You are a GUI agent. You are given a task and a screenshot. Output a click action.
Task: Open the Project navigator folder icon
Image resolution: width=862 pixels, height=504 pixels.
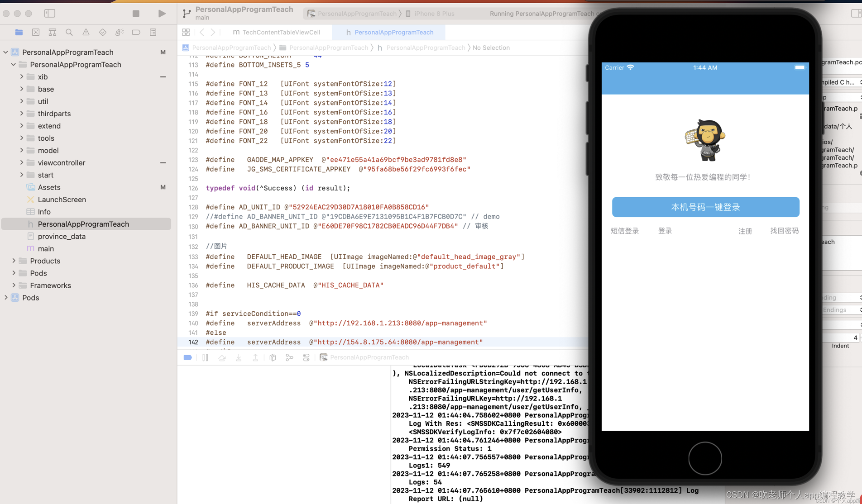[x=19, y=32]
